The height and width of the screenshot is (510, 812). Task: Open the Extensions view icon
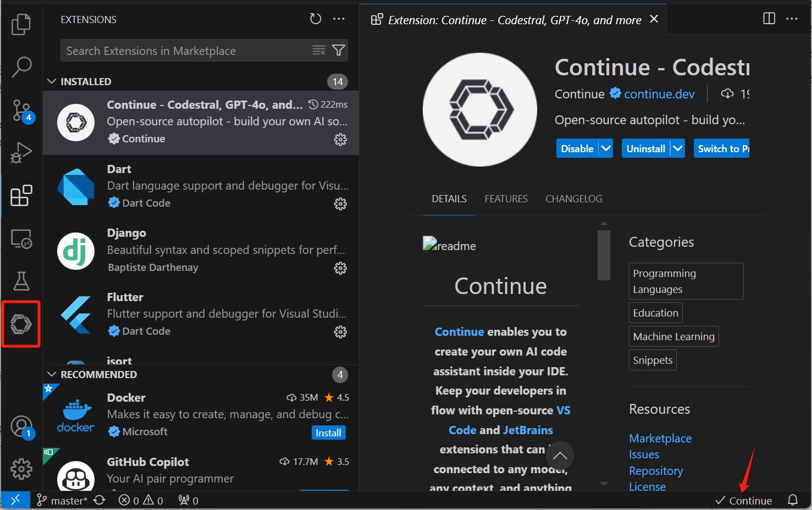point(21,196)
